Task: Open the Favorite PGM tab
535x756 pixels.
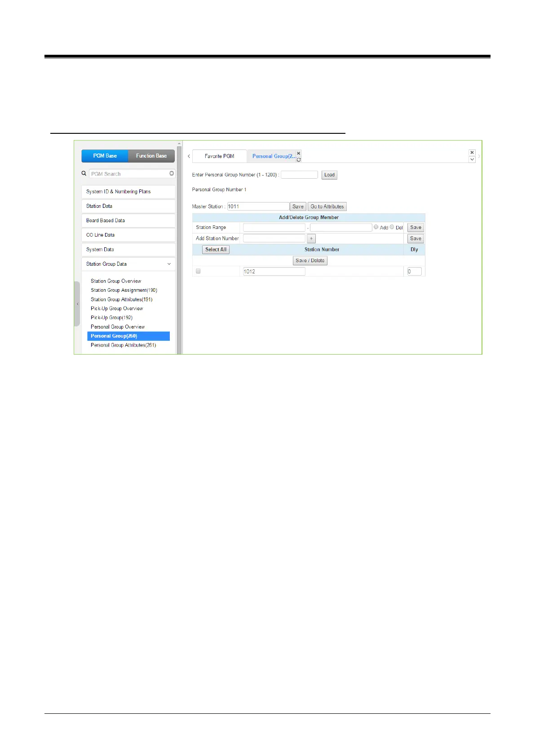Action: 220,156
